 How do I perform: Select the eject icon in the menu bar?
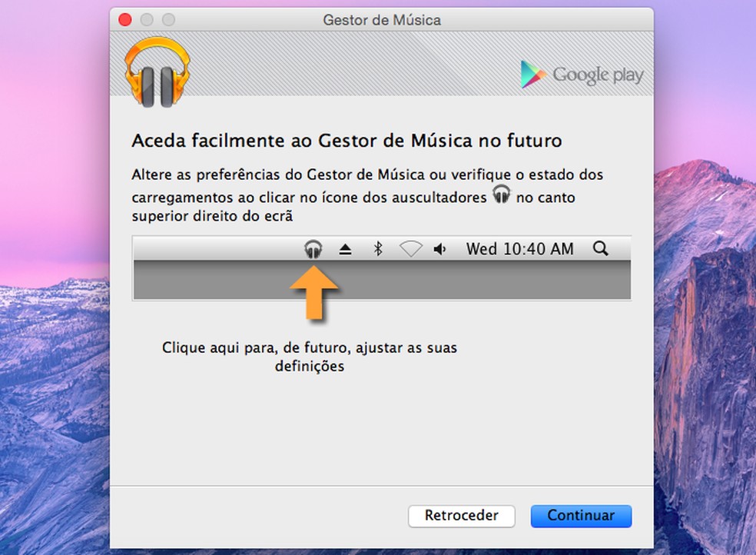coord(346,248)
